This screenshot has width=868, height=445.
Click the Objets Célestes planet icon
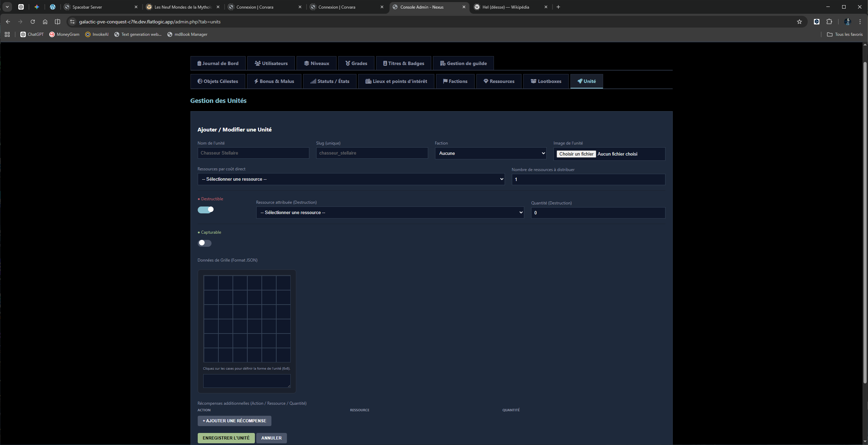(x=200, y=81)
